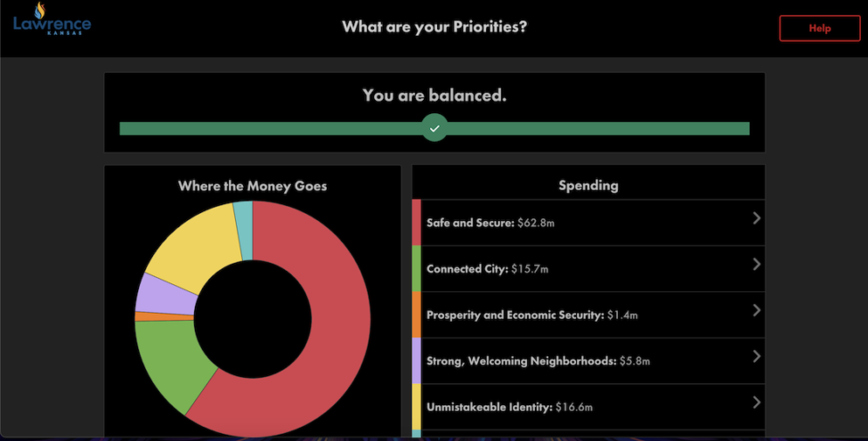Viewport: 868px width, 441px height.
Task: Click the orange Prosperity swatch
Action: [417, 314]
